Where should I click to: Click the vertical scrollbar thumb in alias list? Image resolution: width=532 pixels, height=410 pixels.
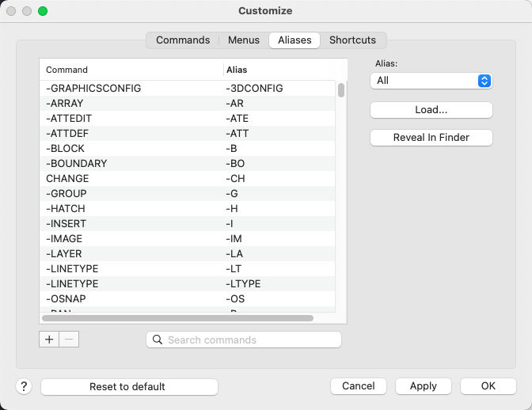point(341,89)
